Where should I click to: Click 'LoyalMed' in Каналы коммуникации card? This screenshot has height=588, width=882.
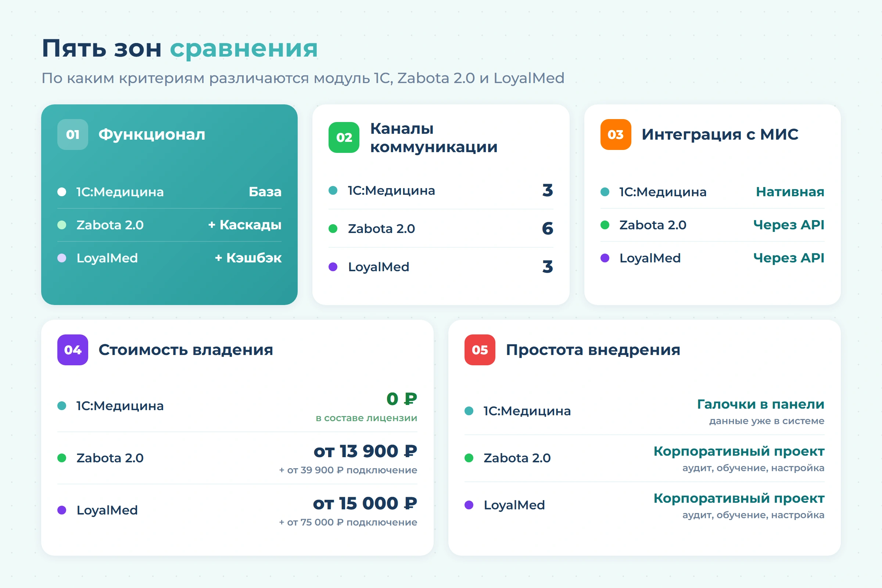379,267
